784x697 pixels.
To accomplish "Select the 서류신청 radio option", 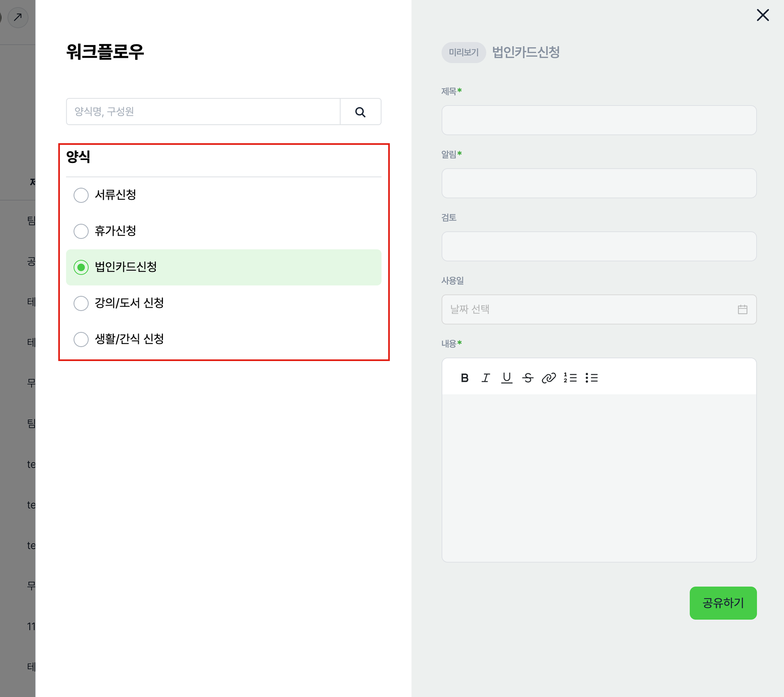I will pos(81,195).
